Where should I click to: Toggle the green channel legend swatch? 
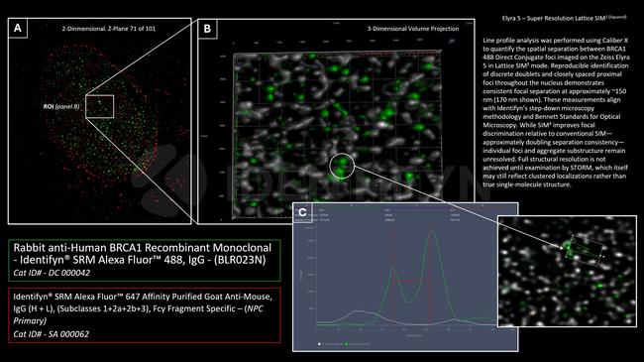pos(346,344)
